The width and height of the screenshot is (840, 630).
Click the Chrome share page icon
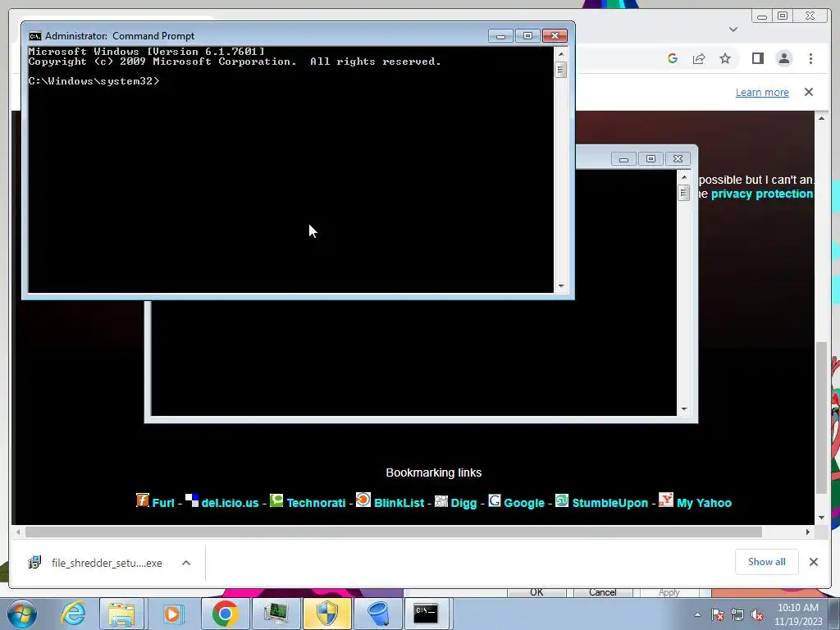[699, 58]
